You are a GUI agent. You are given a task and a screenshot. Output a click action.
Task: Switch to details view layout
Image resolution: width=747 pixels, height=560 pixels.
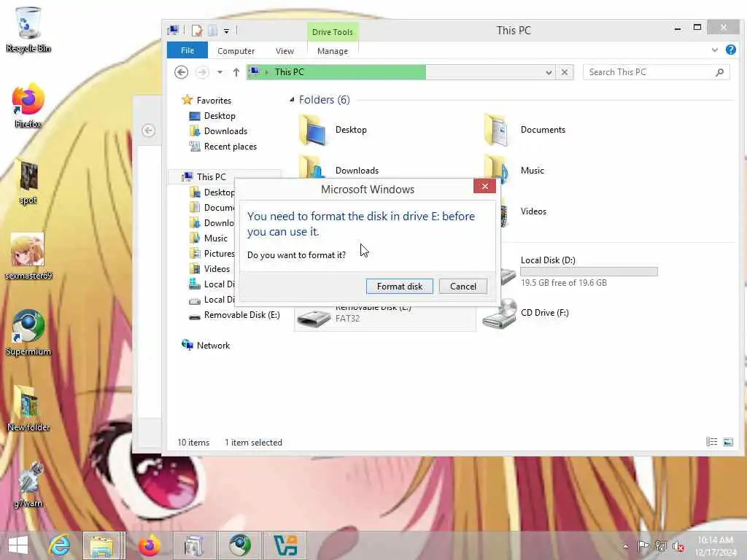(711, 442)
